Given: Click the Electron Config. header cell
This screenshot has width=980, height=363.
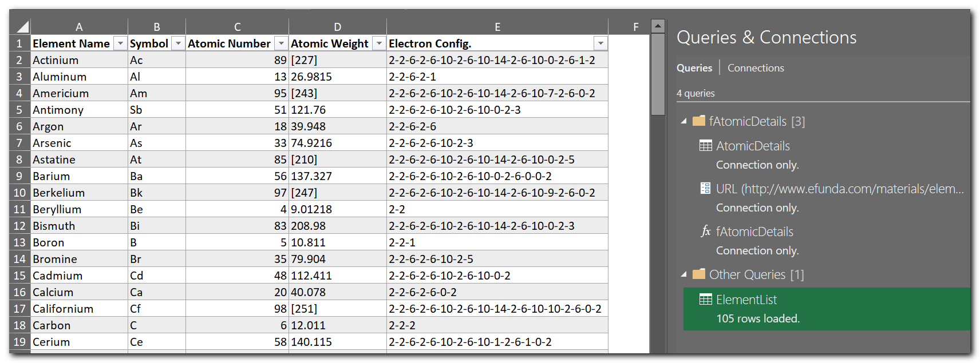Looking at the screenshot, I should (x=497, y=43).
